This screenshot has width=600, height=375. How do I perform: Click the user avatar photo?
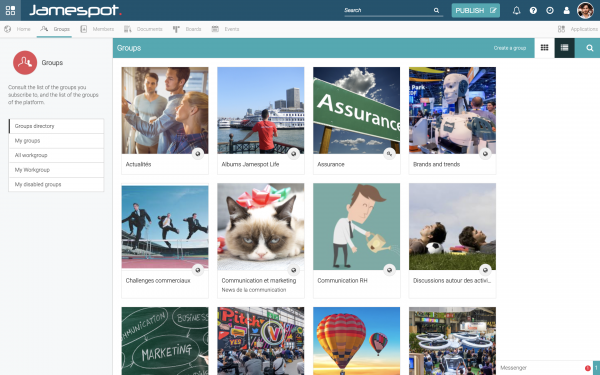click(x=585, y=10)
